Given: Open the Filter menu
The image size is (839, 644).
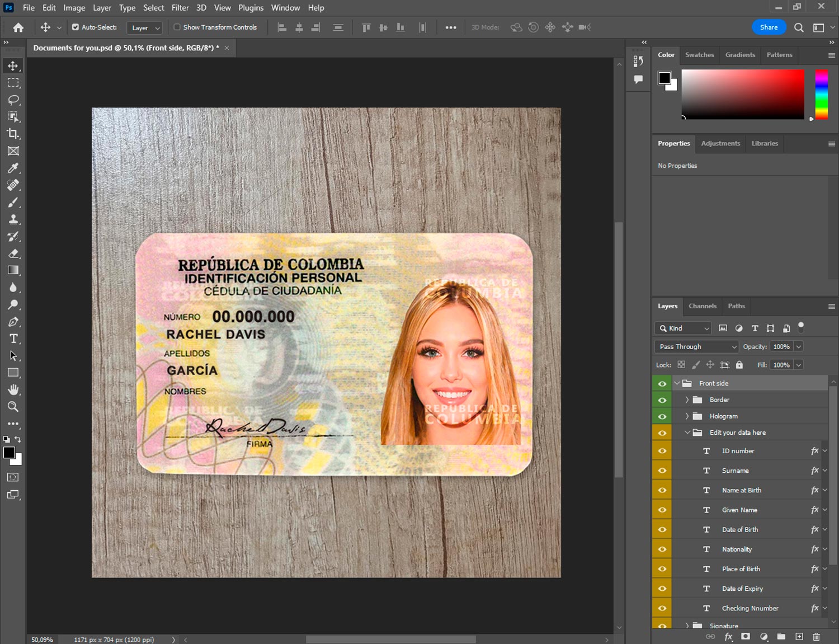Looking at the screenshot, I should click(x=180, y=8).
